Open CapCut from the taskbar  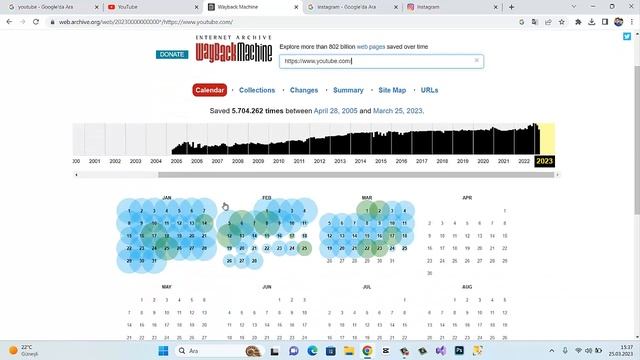point(386,351)
